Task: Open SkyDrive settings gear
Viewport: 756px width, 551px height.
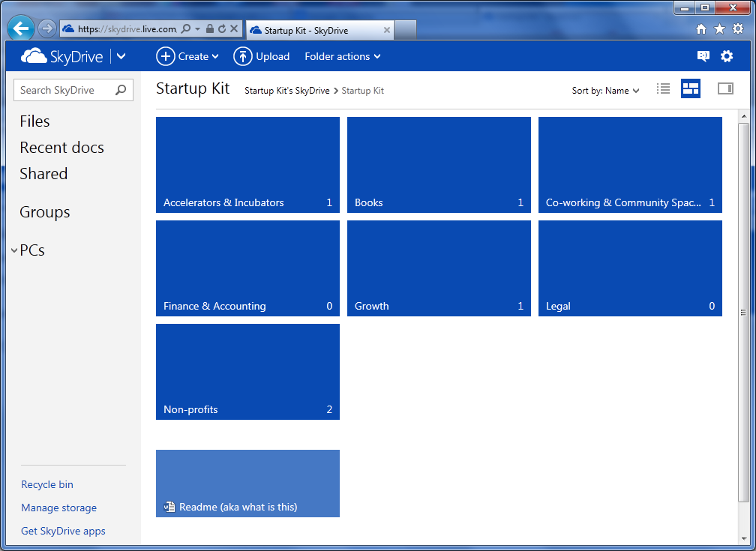Action: click(727, 56)
